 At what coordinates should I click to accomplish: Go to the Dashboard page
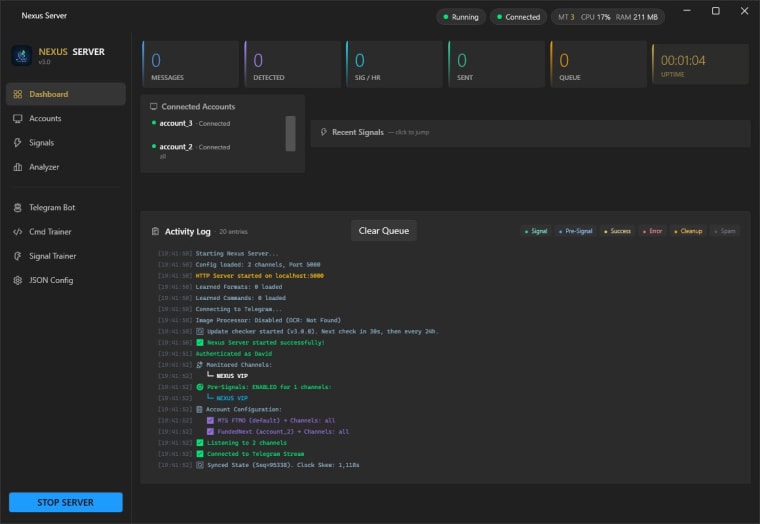[x=66, y=94]
